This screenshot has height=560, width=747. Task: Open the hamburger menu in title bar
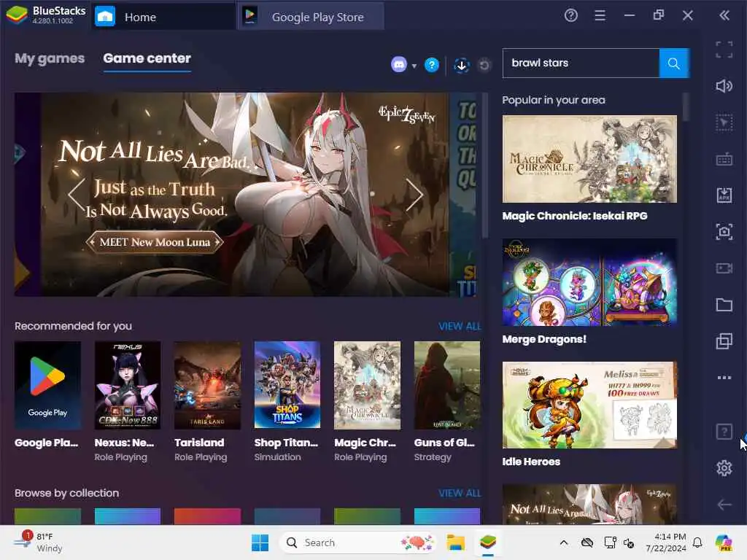point(600,16)
